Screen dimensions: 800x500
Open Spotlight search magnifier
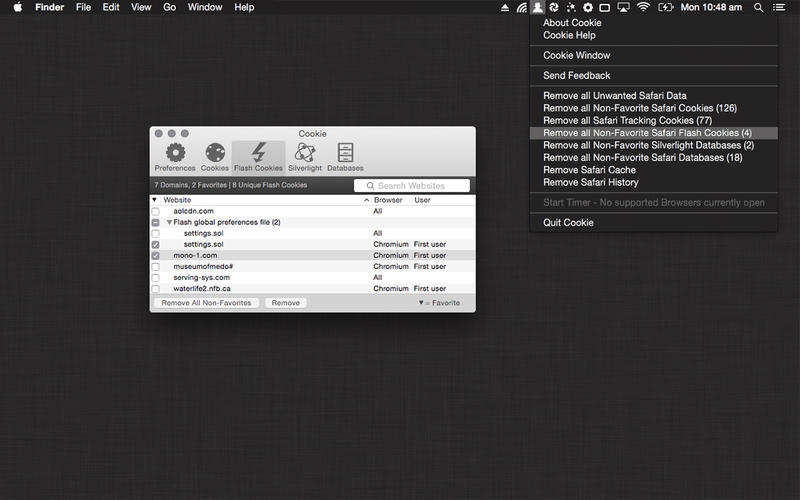(759, 8)
